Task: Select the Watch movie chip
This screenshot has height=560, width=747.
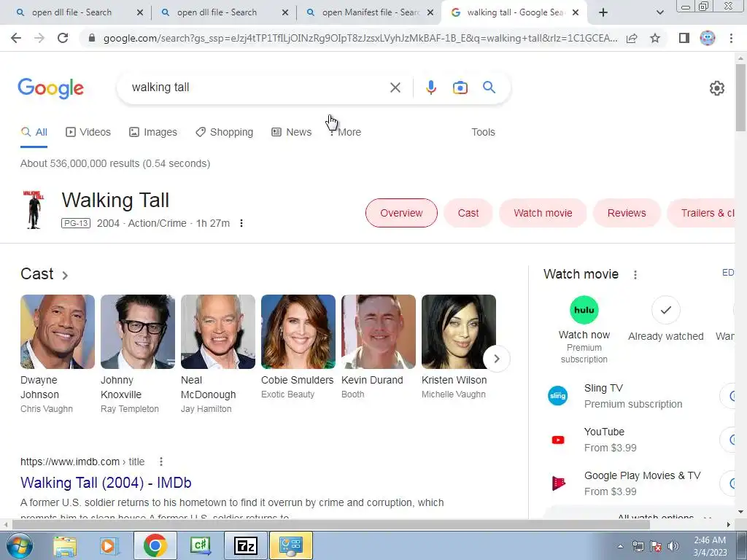Action: [x=543, y=213]
